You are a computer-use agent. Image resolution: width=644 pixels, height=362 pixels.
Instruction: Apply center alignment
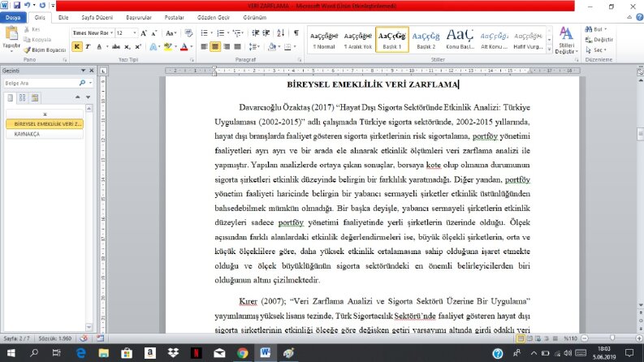click(215, 47)
